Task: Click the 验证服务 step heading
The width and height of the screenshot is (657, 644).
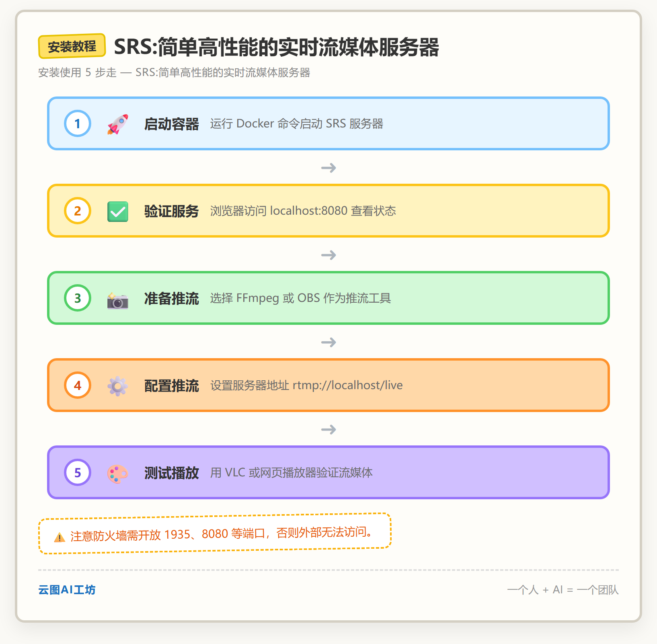Action: point(172,211)
